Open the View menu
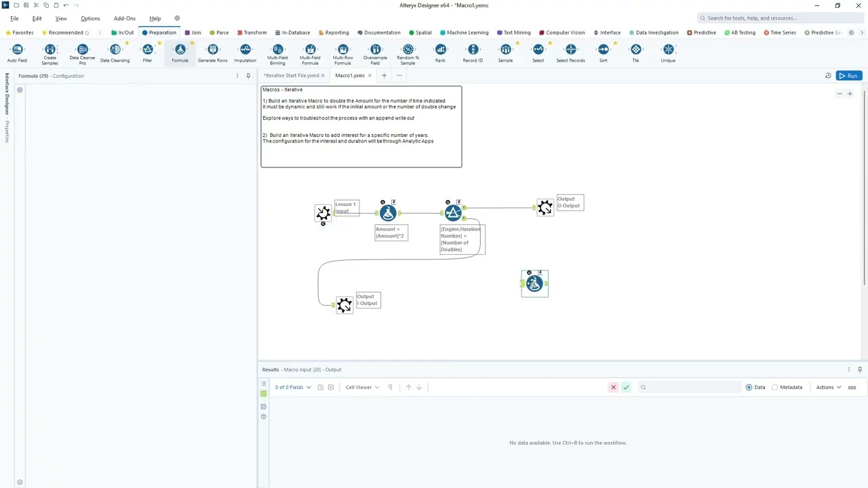This screenshot has width=868, height=488. (x=61, y=18)
